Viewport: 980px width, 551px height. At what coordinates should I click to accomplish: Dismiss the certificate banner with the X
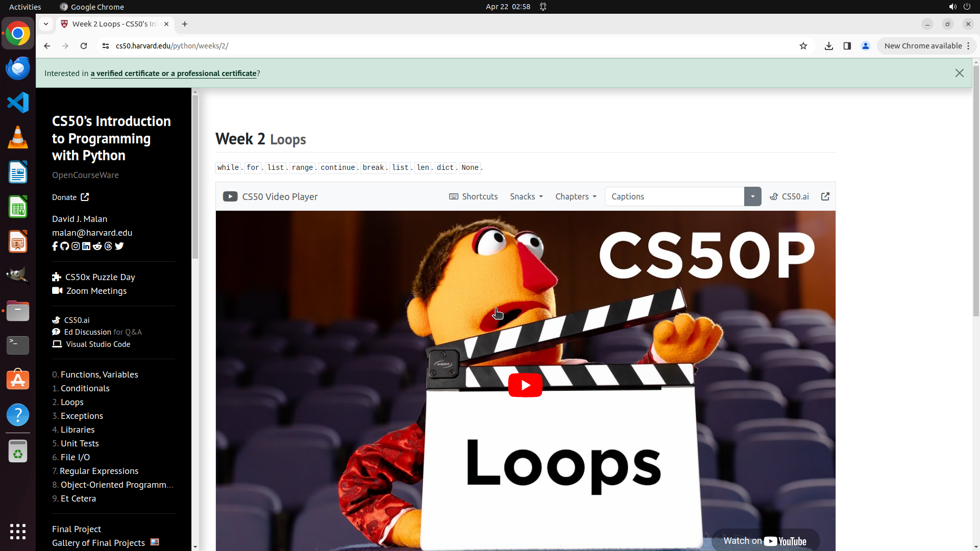[x=959, y=73]
